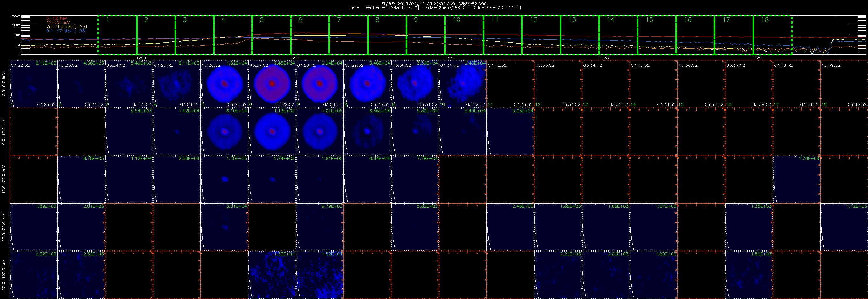
Task: Open the 12-25 keV image with peak 1.70E+05
Action: [x=224, y=179]
